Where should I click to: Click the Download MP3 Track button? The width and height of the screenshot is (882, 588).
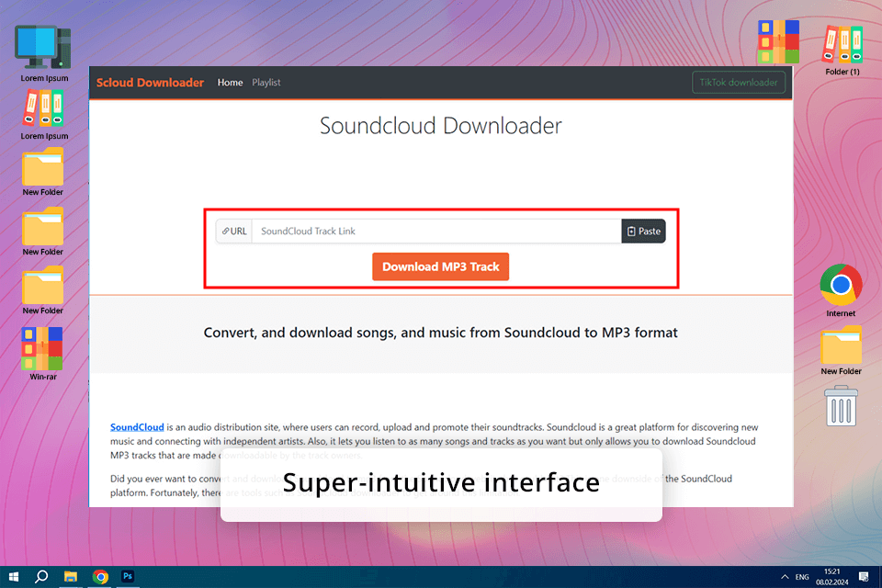click(x=440, y=266)
